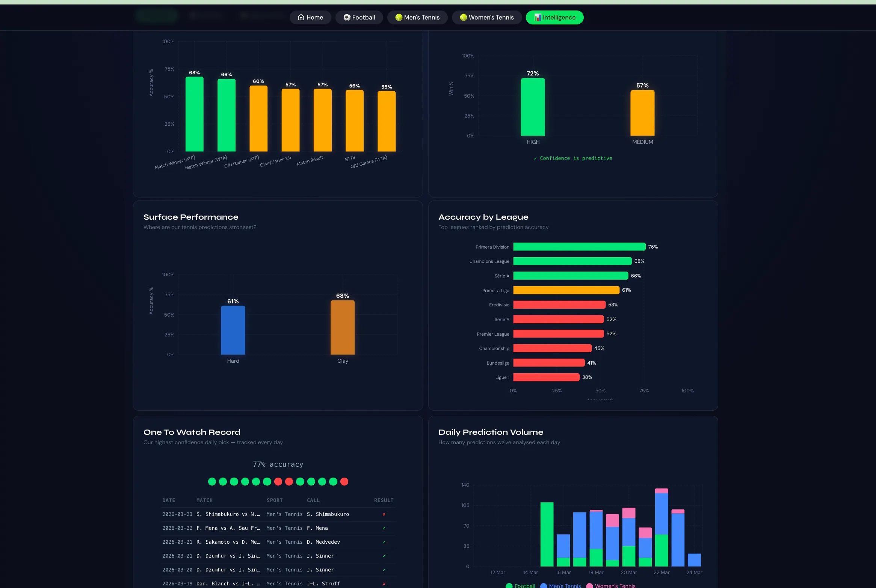Click the first green dot in accuracy streak

(x=212, y=482)
